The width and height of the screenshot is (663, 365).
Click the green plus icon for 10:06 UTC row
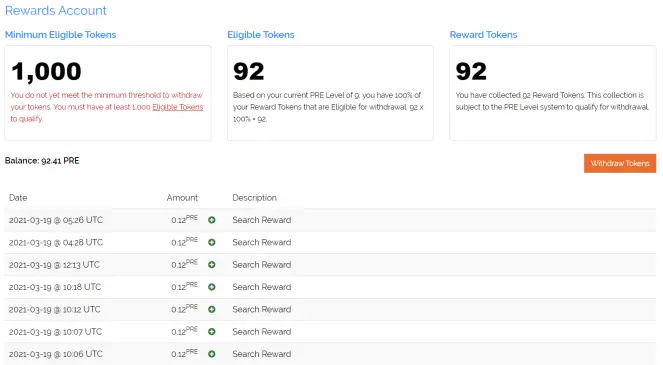pos(212,354)
